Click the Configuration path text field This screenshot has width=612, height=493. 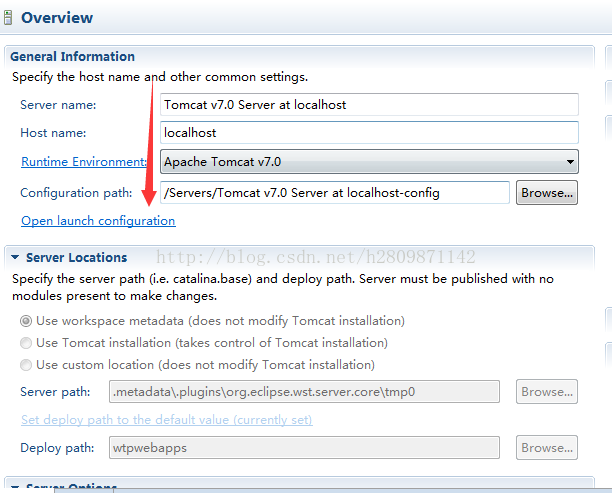pos(335,192)
